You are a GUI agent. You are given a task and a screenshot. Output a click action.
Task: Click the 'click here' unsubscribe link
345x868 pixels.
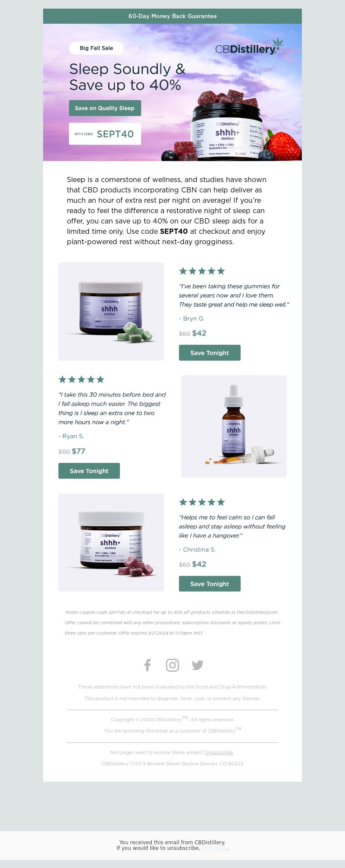[214, 848]
